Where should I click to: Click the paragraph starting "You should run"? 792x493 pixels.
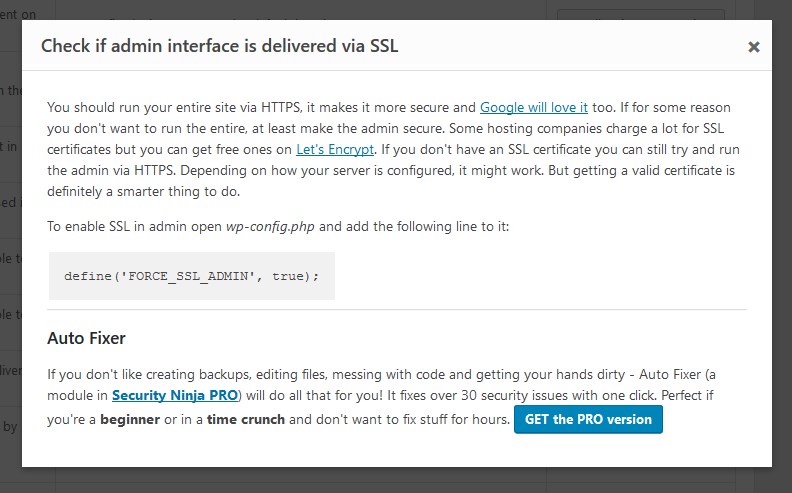coord(393,150)
